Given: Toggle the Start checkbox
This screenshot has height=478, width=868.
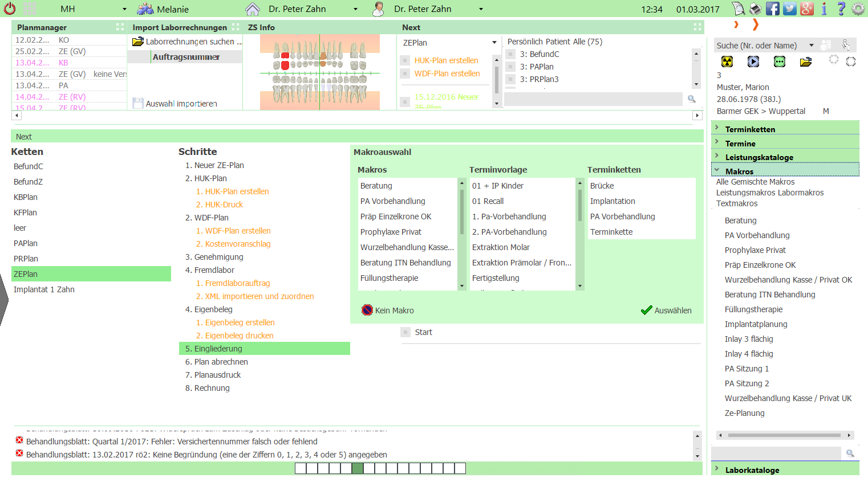Looking at the screenshot, I should (405, 332).
